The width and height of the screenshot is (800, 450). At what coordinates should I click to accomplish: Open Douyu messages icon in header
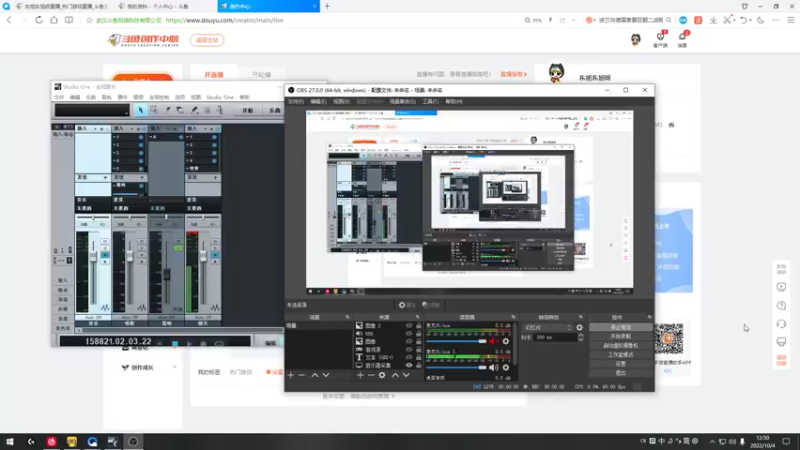pyautogui.click(x=683, y=39)
